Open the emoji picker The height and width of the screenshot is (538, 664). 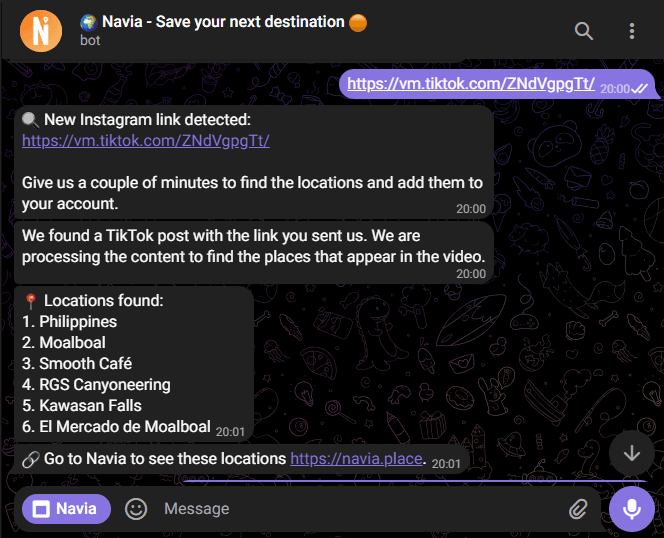click(x=136, y=509)
